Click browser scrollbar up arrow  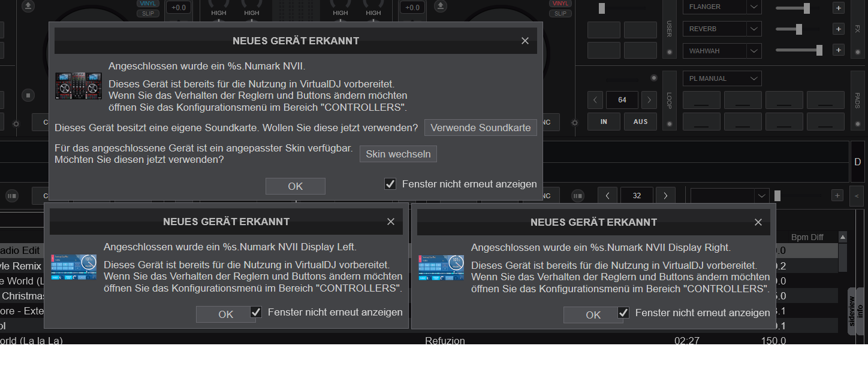[843, 237]
